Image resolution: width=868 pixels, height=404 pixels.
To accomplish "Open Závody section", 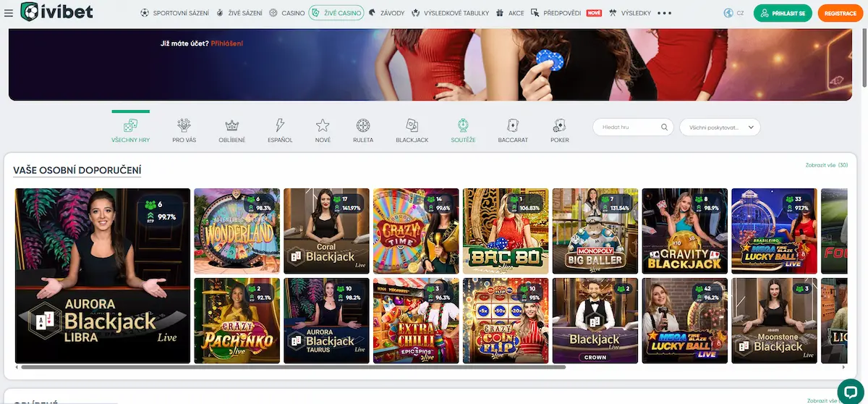I will (386, 13).
